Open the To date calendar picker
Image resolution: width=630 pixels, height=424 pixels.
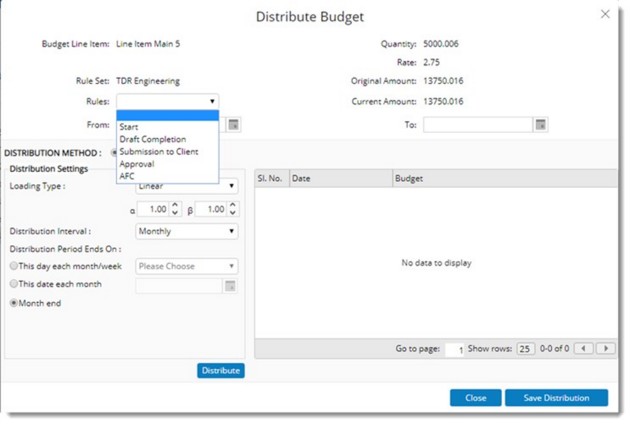coord(540,125)
